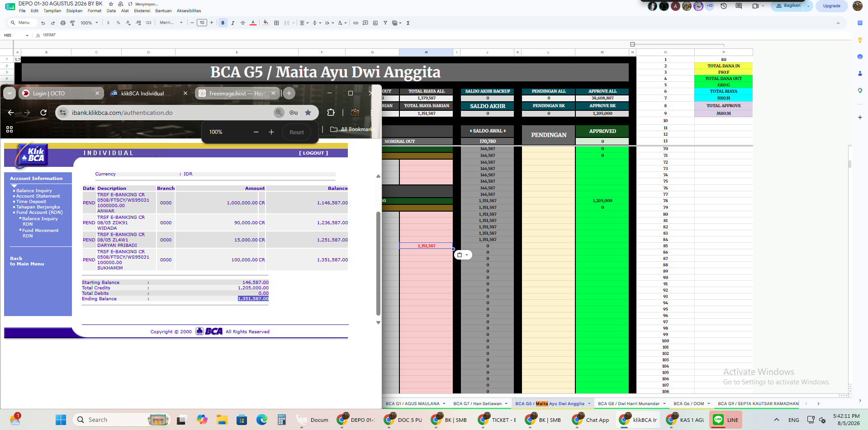The image size is (868, 430).
Task: Open the text color picker
Action: [x=253, y=23]
